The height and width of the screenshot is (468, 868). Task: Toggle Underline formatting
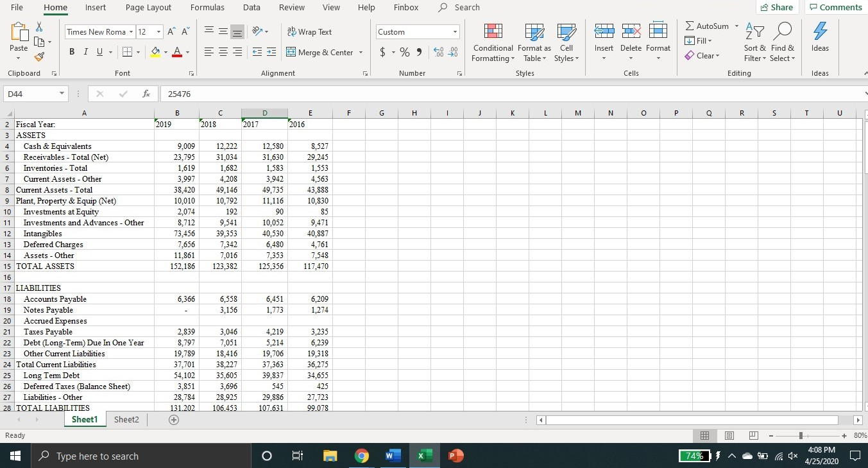coord(98,52)
